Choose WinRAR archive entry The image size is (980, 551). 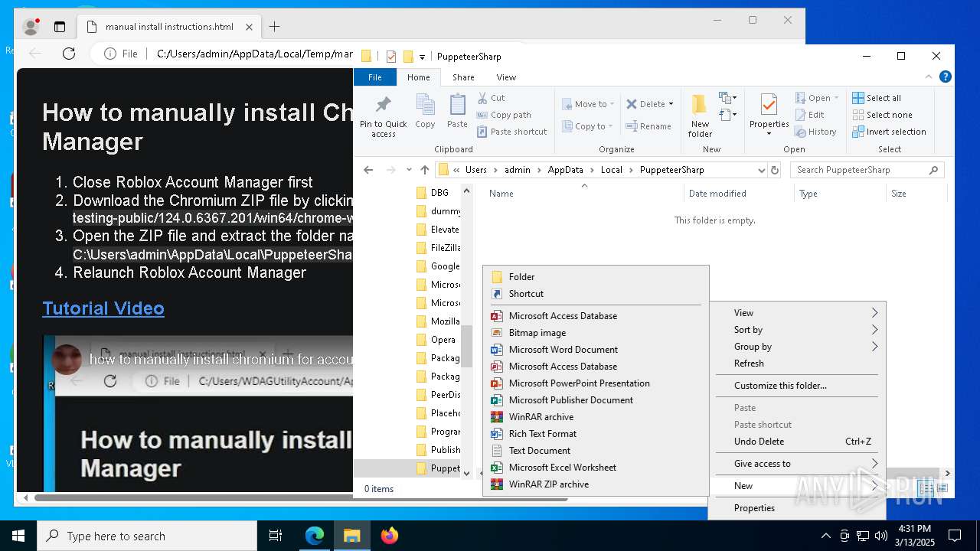click(596, 417)
